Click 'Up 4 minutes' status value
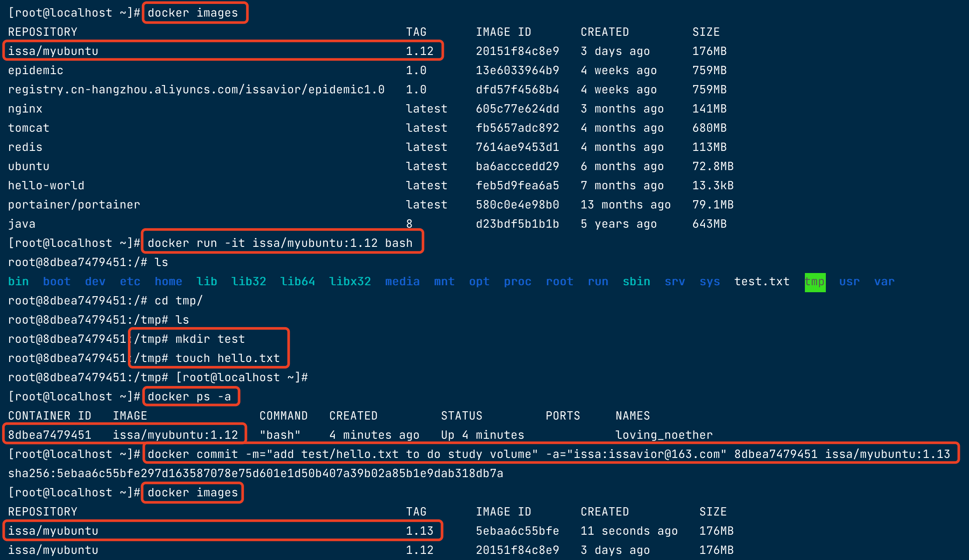 [483, 435]
